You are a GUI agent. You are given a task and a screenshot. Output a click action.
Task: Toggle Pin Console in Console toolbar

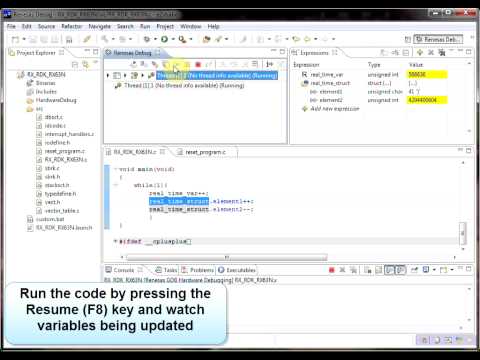coord(414,270)
